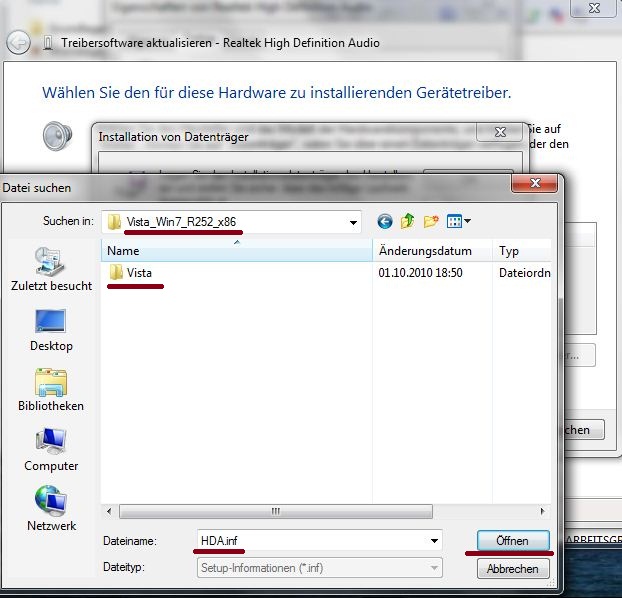Create a new folder
The image size is (622, 598).
tap(431, 221)
